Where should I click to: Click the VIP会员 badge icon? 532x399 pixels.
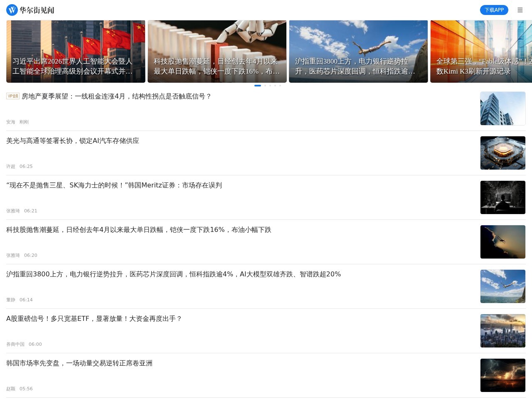13,96
